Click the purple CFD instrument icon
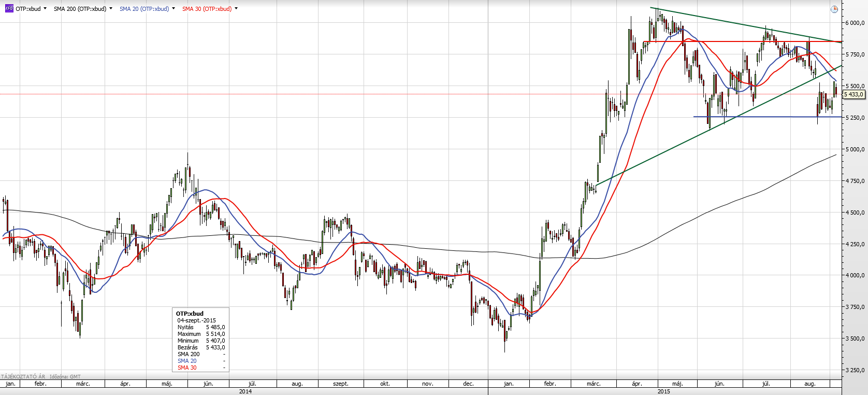Image resolution: width=868 pixels, height=395 pixels. tap(9, 9)
